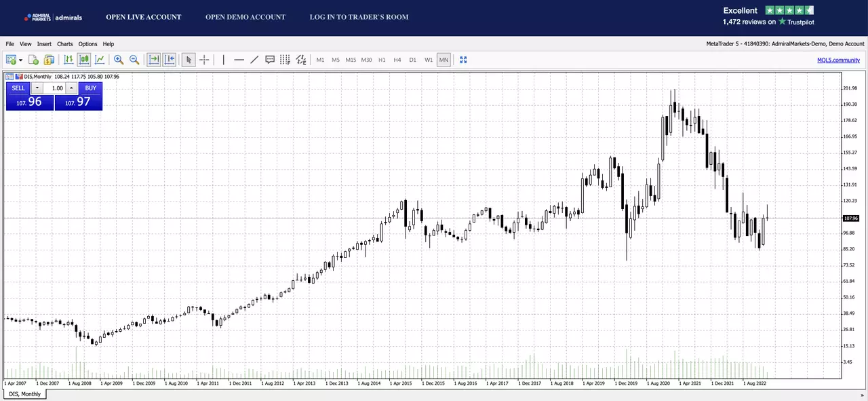Viewport: 868px width, 401px height.
Task: Zoom out of the chart
Action: click(134, 60)
